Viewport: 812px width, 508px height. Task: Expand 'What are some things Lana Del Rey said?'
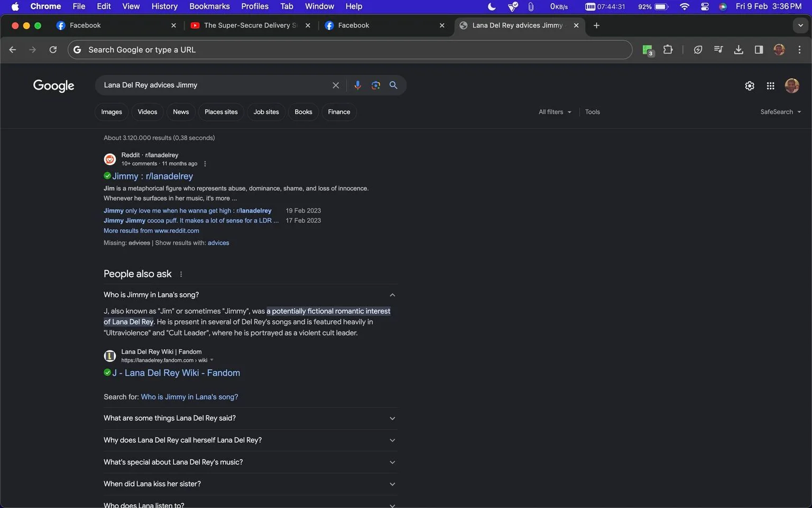pyautogui.click(x=250, y=418)
